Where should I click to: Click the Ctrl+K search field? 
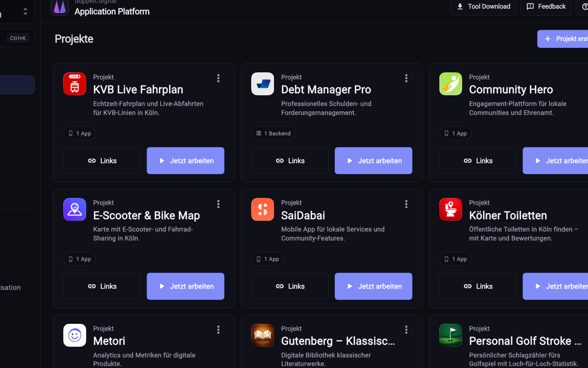16,38
